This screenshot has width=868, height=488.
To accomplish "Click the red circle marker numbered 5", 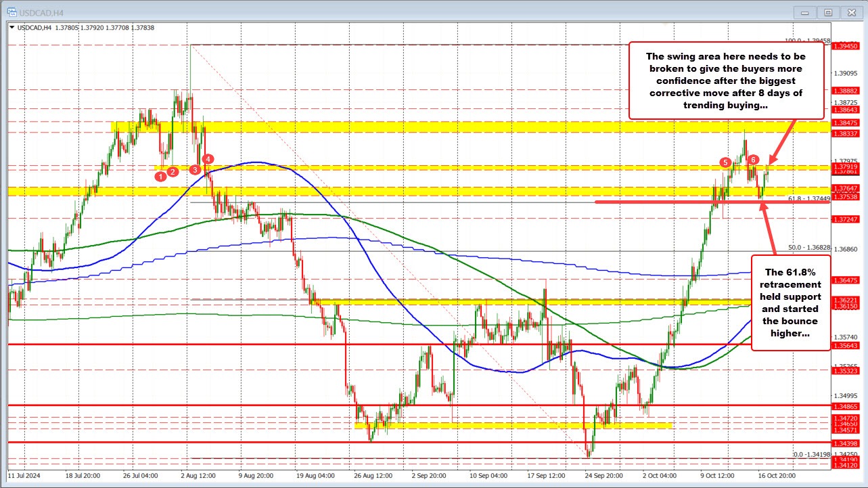I will 725,162.
